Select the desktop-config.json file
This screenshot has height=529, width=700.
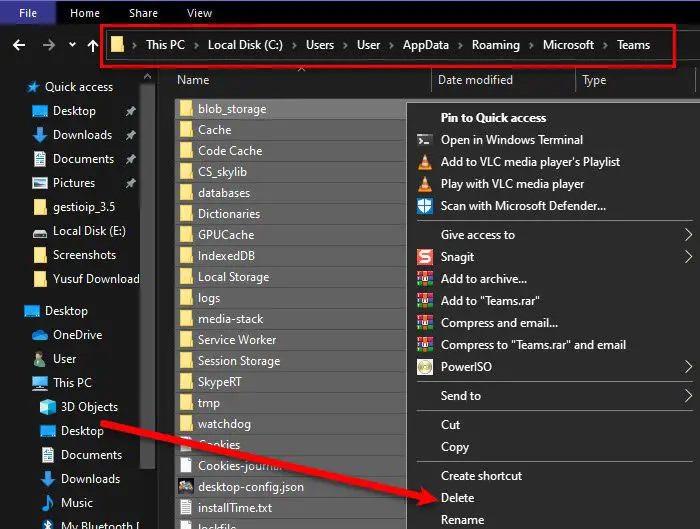pyautogui.click(x=250, y=487)
